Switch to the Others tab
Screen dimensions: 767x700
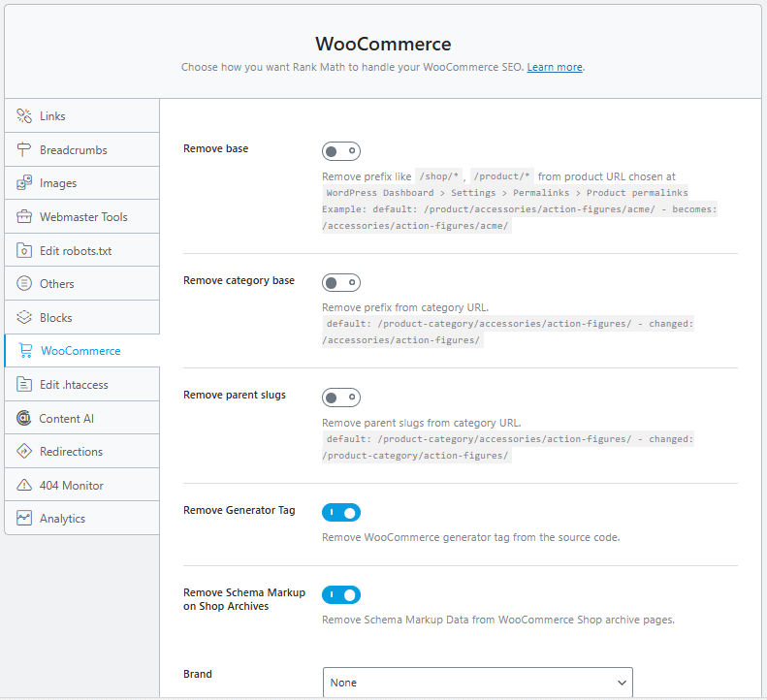(57, 284)
